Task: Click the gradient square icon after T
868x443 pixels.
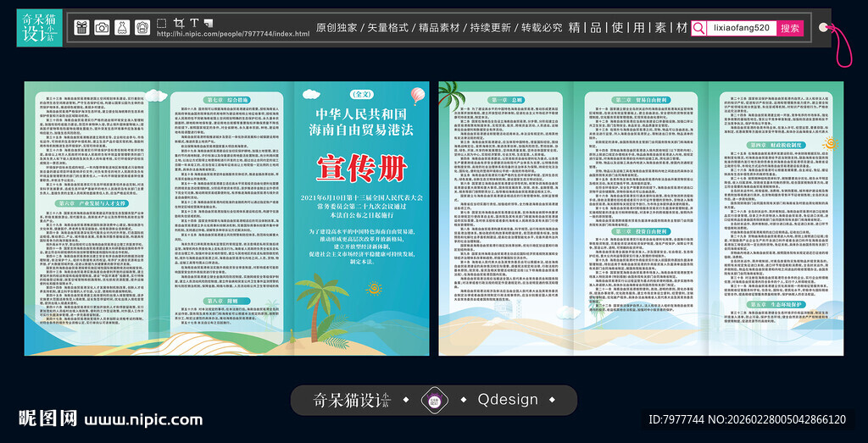Action: pos(209,23)
